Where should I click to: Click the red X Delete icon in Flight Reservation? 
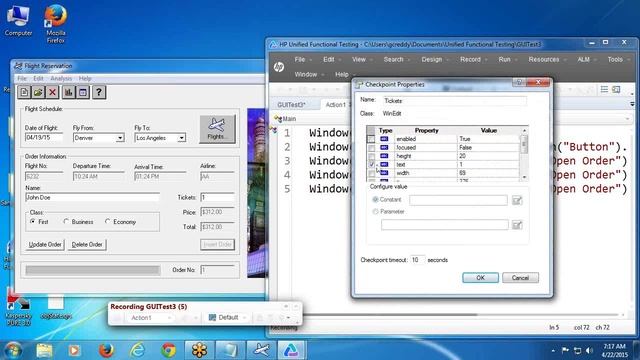(53, 92)
